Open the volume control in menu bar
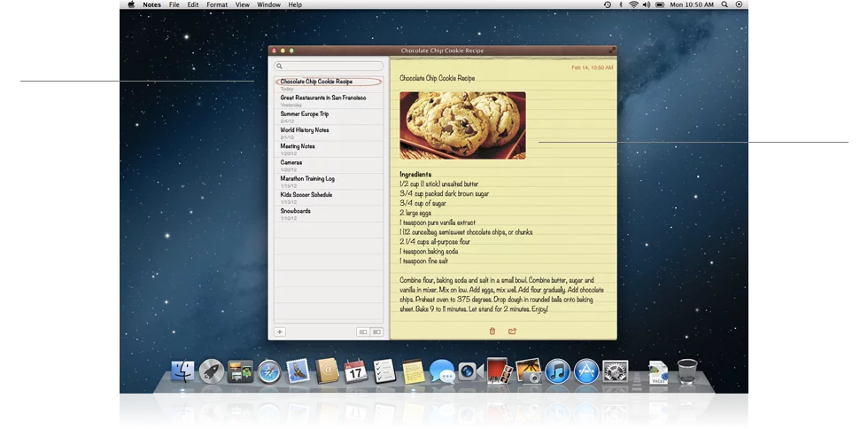The width and height of the screenshot is (868, 429). click(646, 4)
